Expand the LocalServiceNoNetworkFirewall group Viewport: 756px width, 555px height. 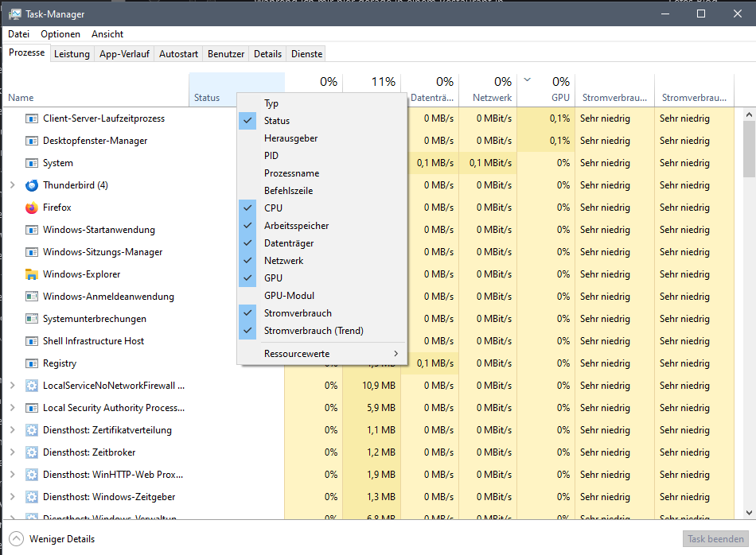coord(13,386)
